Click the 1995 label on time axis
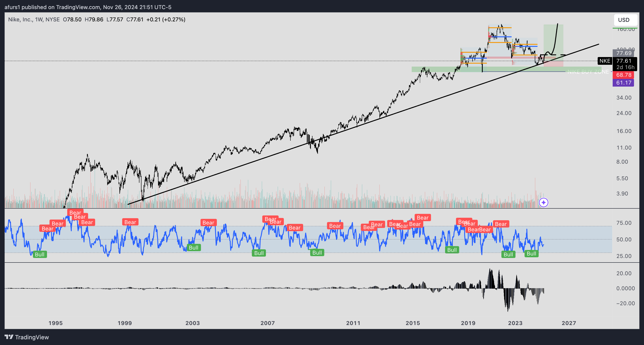 [x=55, y=323]
